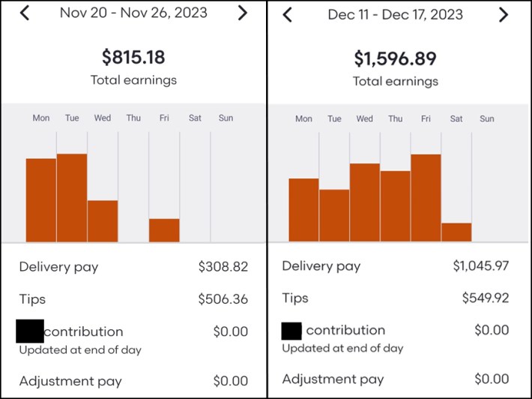Open Delivery pay $308.82 details

click(133, 266)
